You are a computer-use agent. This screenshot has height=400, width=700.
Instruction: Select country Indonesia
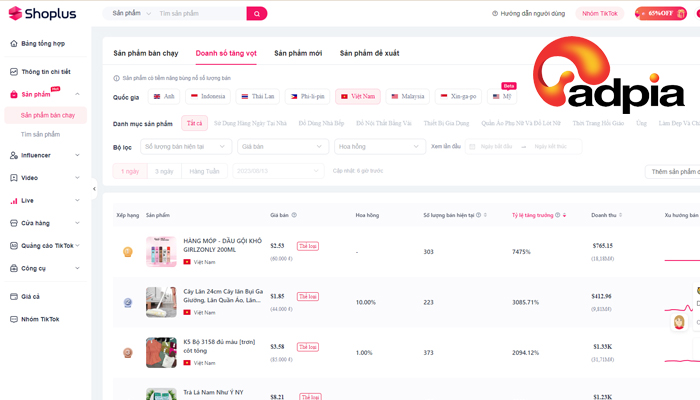click(x=208, y=96)
